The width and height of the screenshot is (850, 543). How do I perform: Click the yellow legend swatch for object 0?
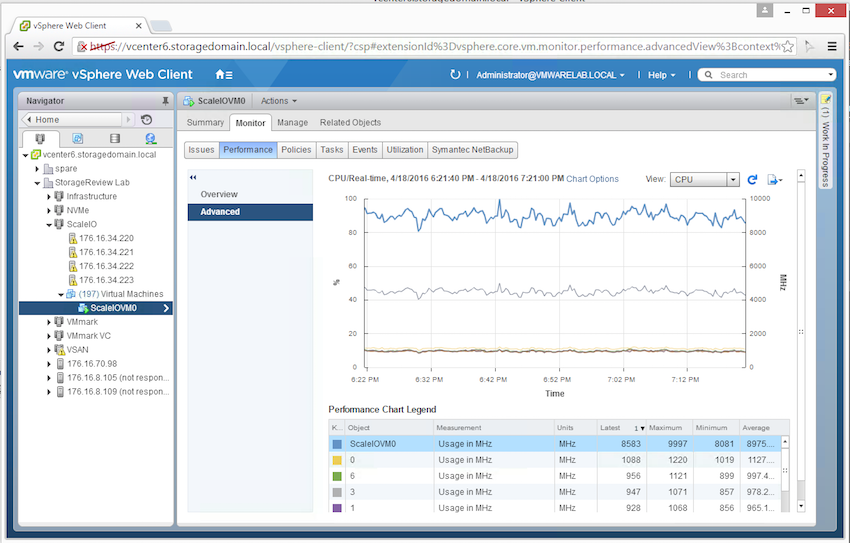[x=337, y=460]
